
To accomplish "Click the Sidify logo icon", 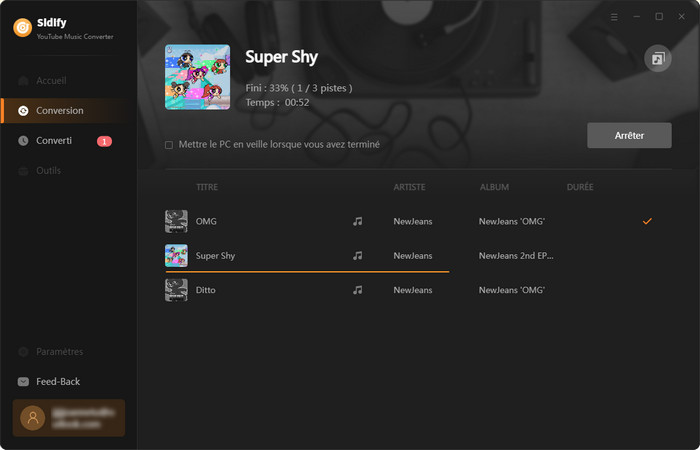I will click(x=21, y=27).
